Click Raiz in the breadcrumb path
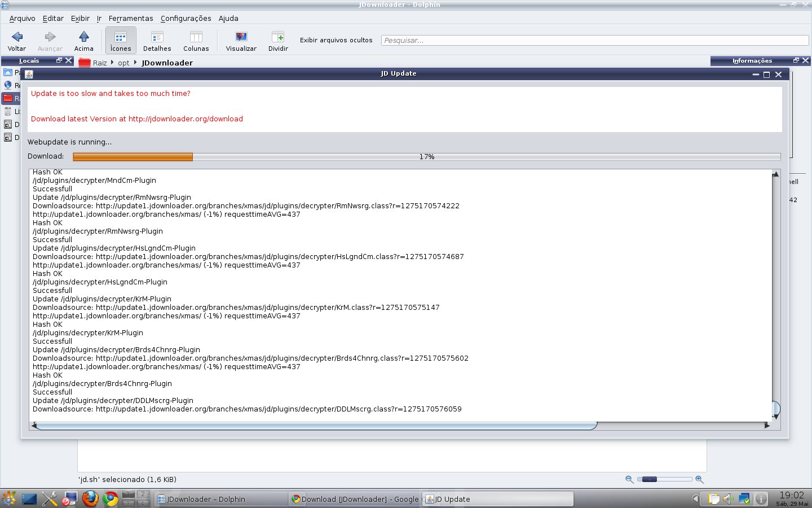This screenshot has width=812, height=508. click(x=100, y=63)
